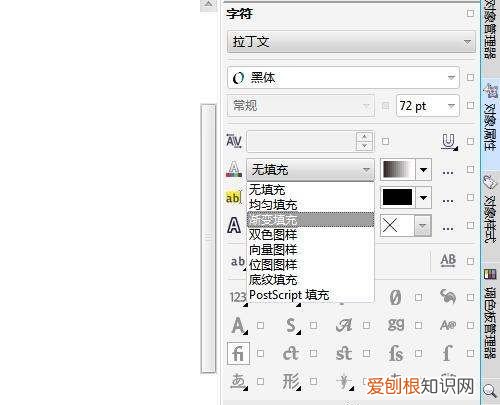The image size is (500, 405).
Task: Open the underline U style icon
Action: click(449, 141)
